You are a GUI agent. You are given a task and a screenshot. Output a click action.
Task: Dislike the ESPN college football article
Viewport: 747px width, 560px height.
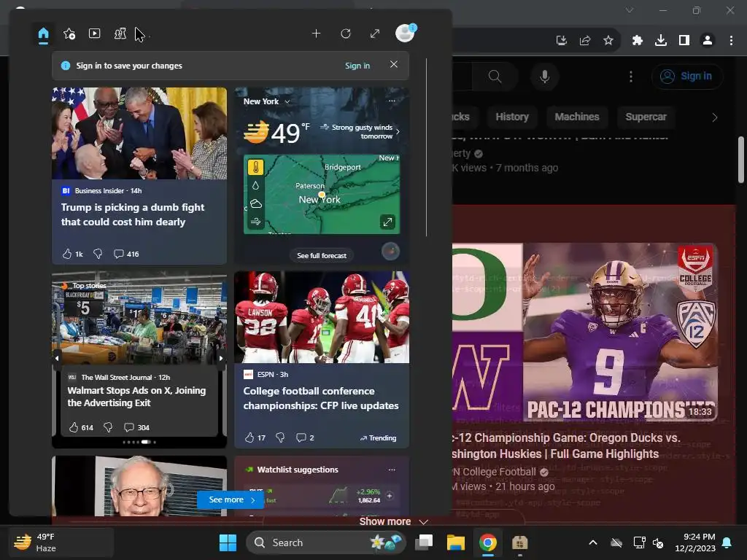tap(280, 437)
